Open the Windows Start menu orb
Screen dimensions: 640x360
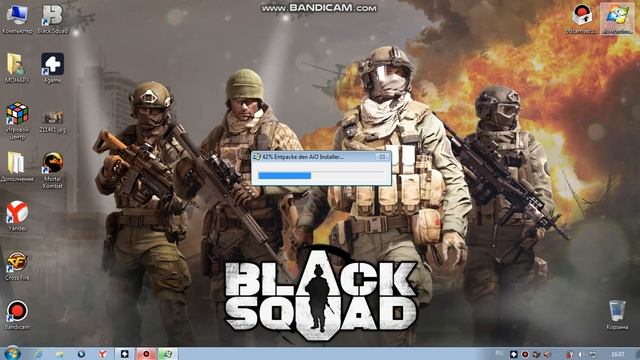click(x=12, y=353)
